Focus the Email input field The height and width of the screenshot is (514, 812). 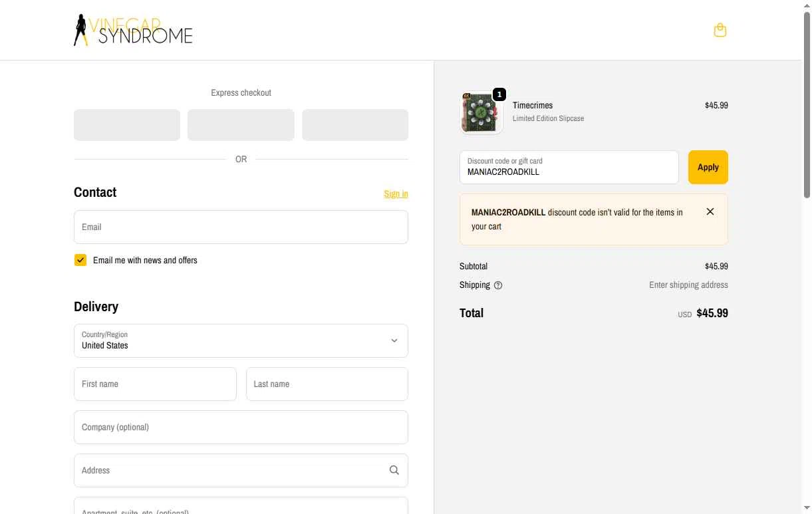click(x=241, y=227)
